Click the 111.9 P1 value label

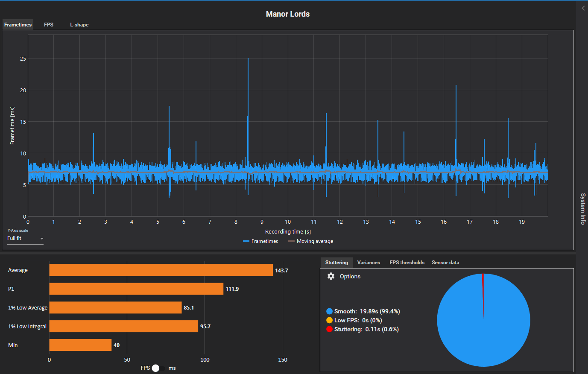[232, 289]
